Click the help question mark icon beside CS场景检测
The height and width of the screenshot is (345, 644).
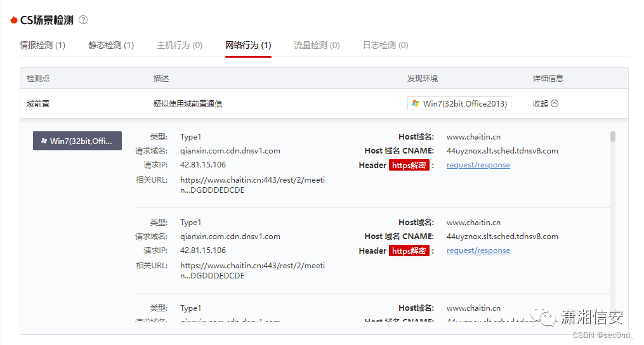[83, 20]
